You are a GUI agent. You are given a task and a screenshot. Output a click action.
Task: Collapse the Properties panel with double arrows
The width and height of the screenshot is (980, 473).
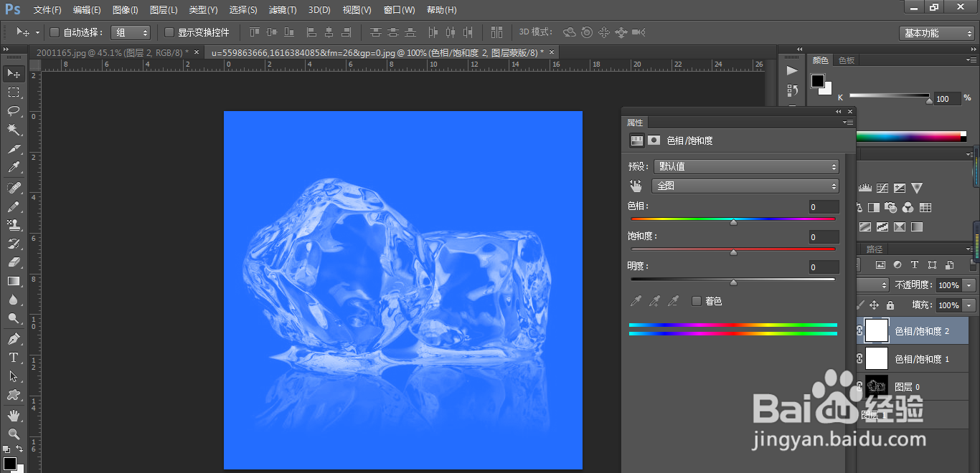pyautogui.click(x=839, y=112)
